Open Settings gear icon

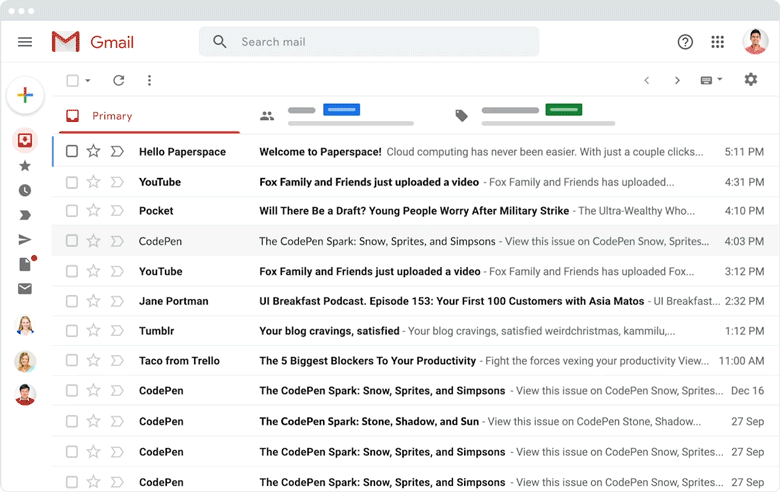point(751,79)
